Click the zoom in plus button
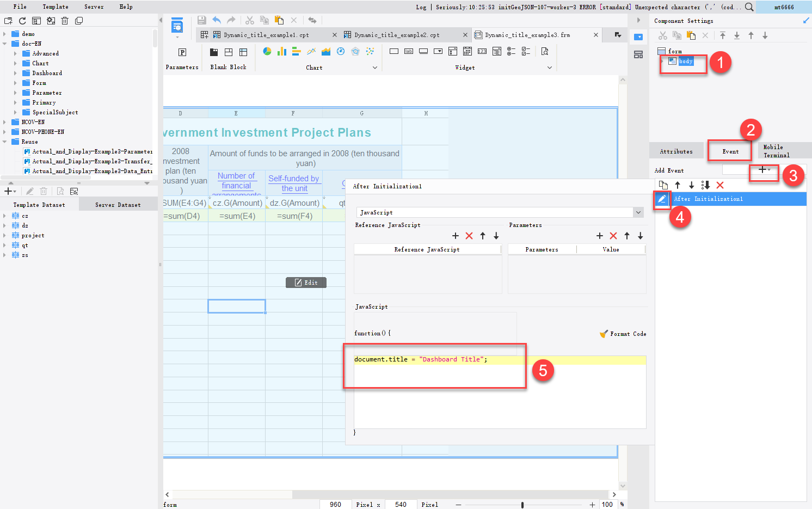Image resolution: width=812 pixels, height=509 pixels. tap(592, 505)
